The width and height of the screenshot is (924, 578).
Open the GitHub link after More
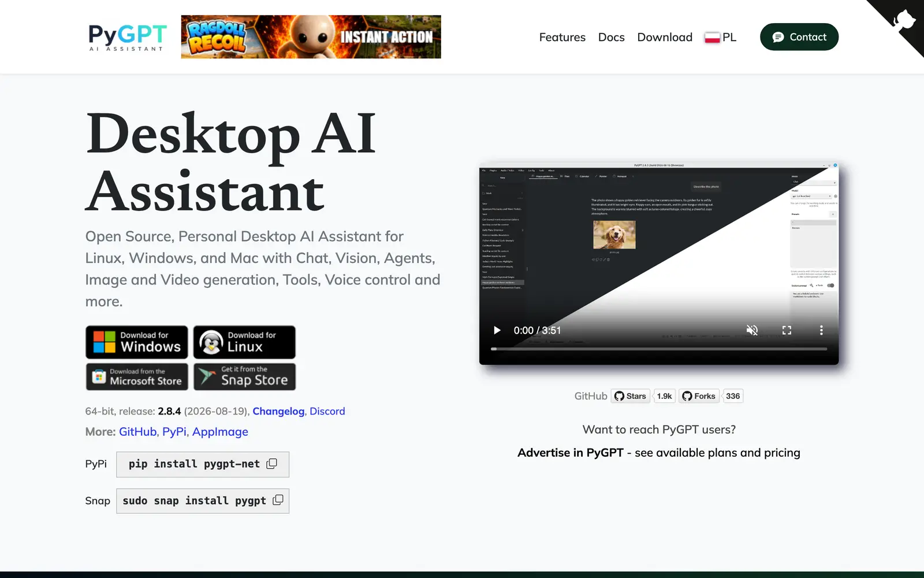(137, 432)
